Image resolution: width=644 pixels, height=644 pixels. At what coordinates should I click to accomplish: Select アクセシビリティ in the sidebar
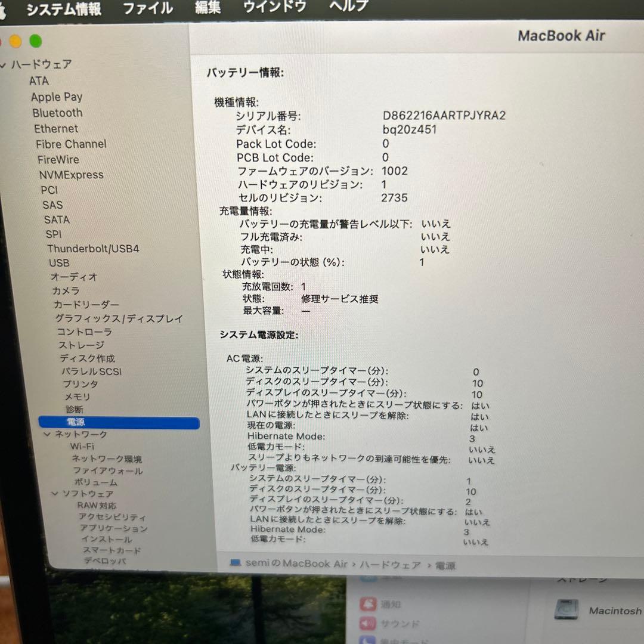click(112, 517)
